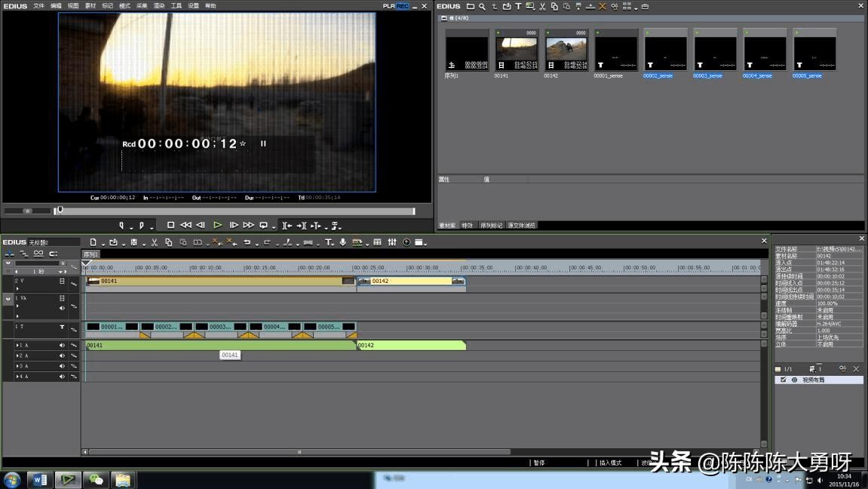Open the bin view mode dropdown arrow

click(636, 8)
